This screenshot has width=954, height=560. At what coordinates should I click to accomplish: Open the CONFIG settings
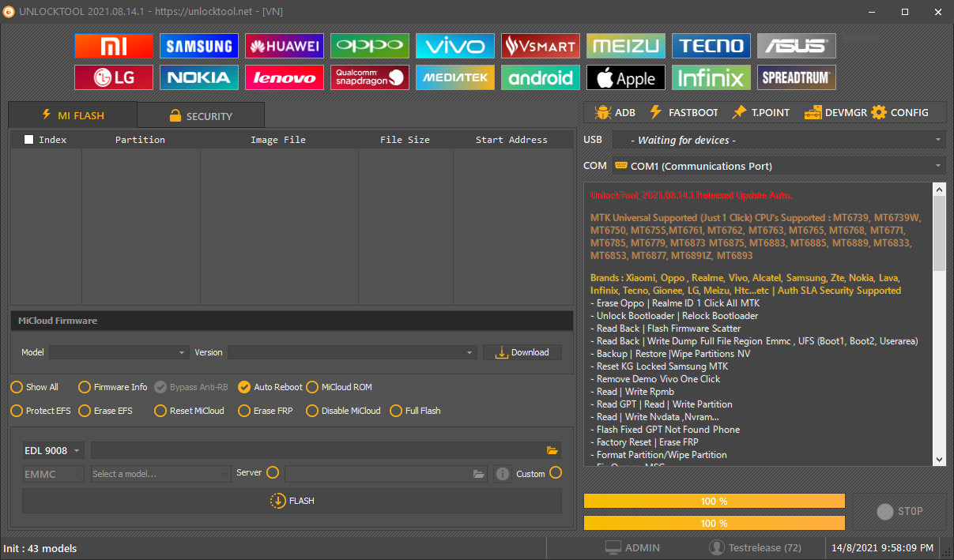900,112
